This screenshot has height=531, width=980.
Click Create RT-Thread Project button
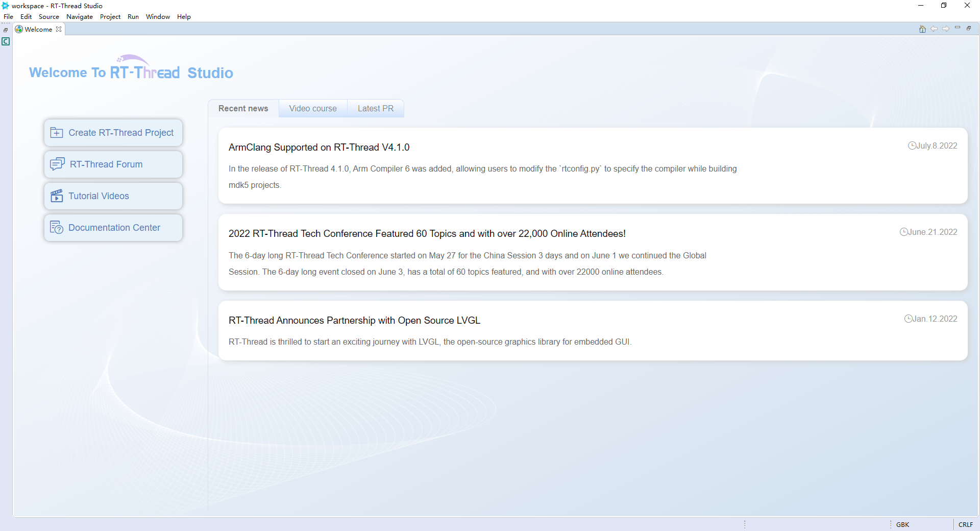pos(113,133)
